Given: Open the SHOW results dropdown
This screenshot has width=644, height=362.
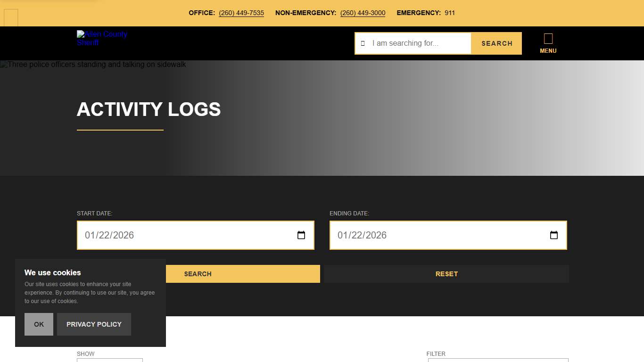Looking at the screenshot, I should click(109, 360).
